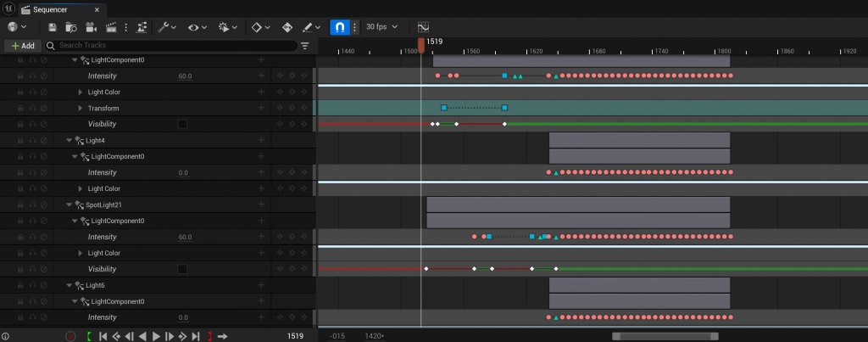868x342 pixels.
Task: Click the Unreal Engine logo icon
Action: (8, 8)
